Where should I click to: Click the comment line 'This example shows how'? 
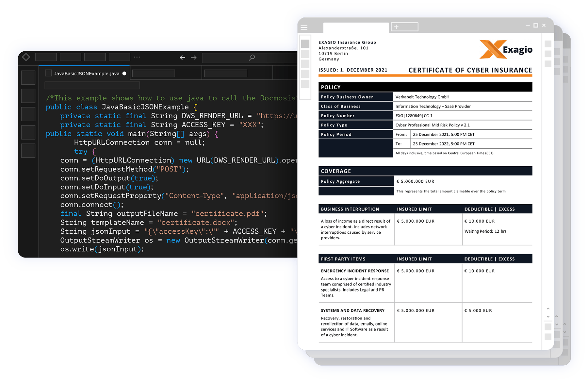[x=171, y=98]
